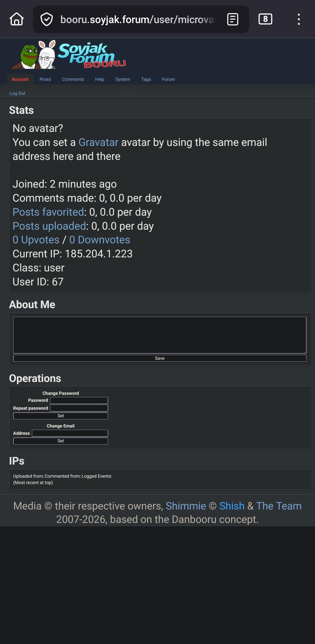Open the tabs counter showing 8
Viewport: 315px width, 644px height.
coord(265,19)
